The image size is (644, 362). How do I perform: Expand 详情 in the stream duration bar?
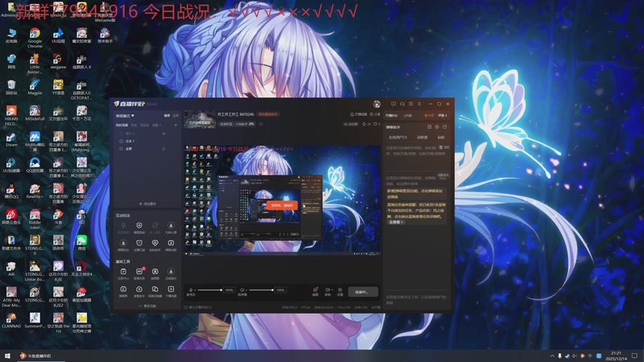coord(442,116)
